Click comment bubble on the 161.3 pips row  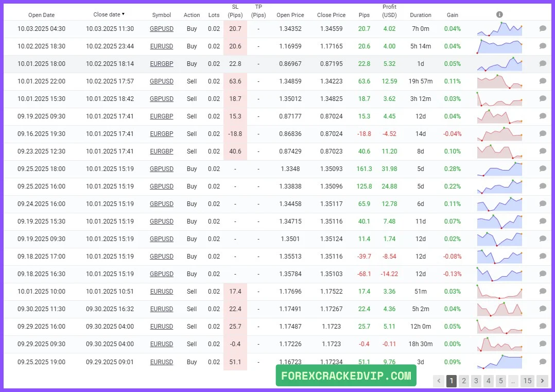click(x=543, y=169)
